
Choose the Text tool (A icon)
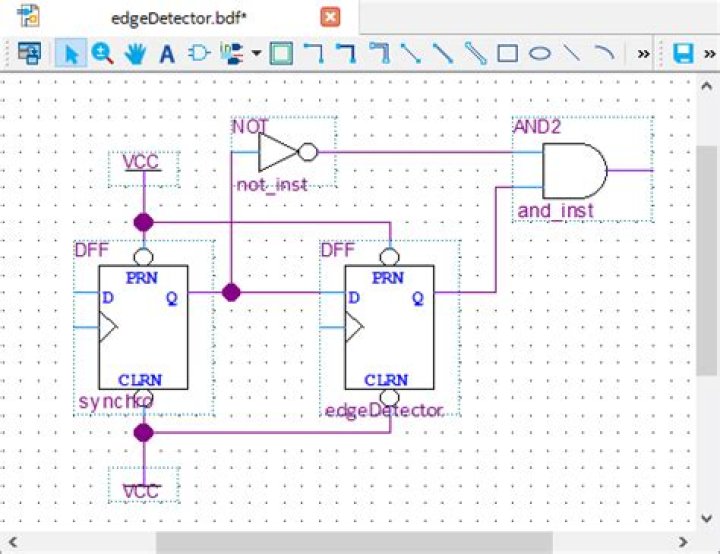point(167,54)
